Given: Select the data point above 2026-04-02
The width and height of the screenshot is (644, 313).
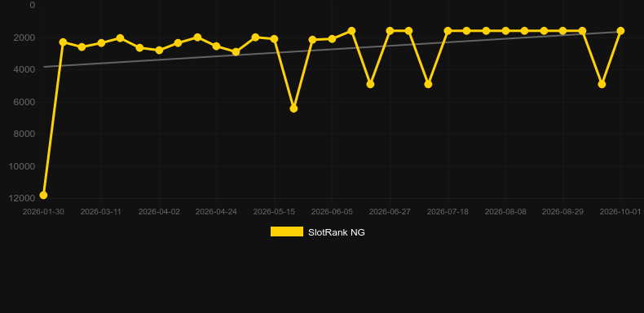Looking at the screenshot, I should coord(159,50).
